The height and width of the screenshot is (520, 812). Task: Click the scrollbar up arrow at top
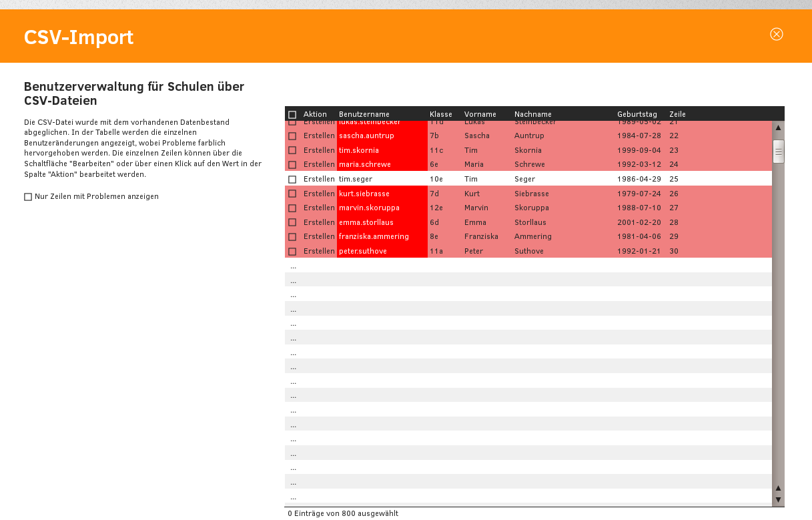pyautogui.click(x=778, y=127)
